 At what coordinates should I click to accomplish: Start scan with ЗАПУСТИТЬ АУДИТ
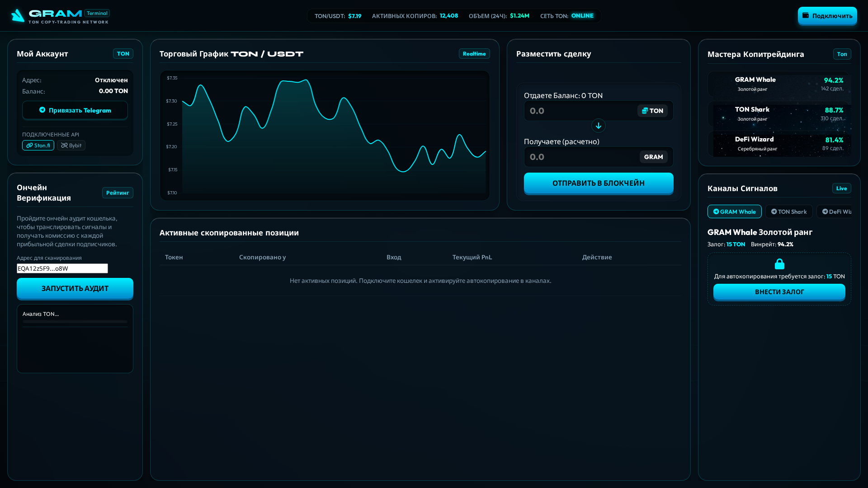pos(75,289)
